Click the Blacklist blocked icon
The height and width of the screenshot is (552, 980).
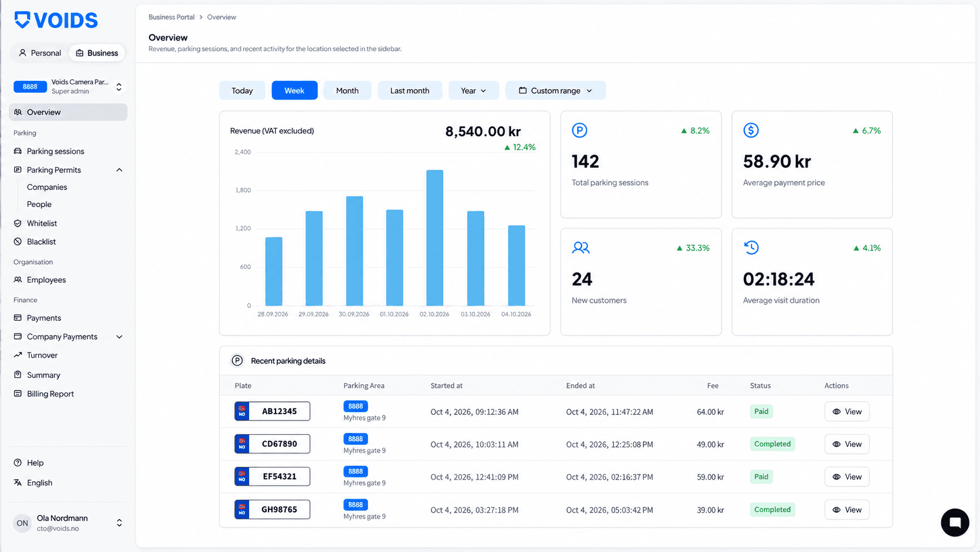[18, 242]
